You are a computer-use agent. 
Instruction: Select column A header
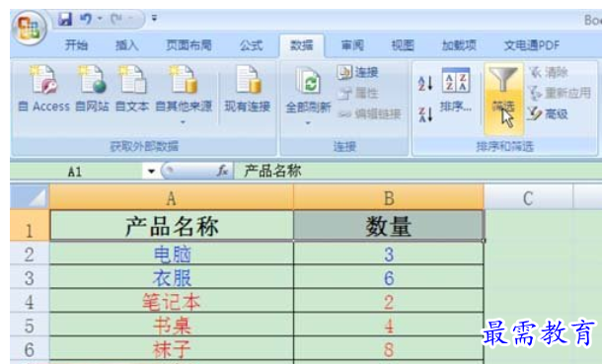click(x=172, y=197)
